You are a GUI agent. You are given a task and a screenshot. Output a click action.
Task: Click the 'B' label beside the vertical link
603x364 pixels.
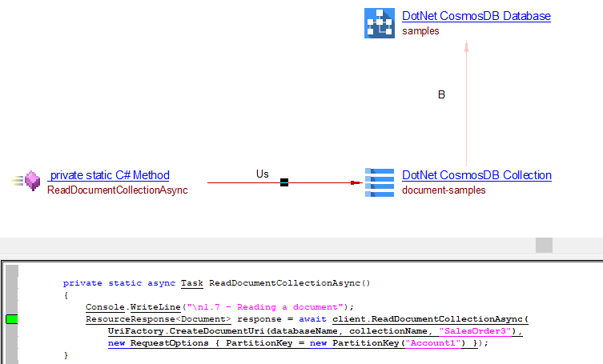(x=441, y=94)
